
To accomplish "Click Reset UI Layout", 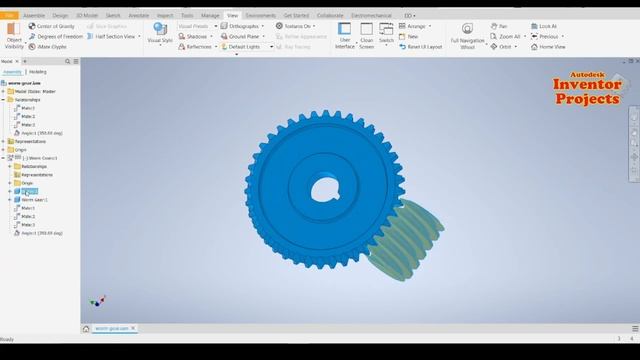I will point(420,47).
